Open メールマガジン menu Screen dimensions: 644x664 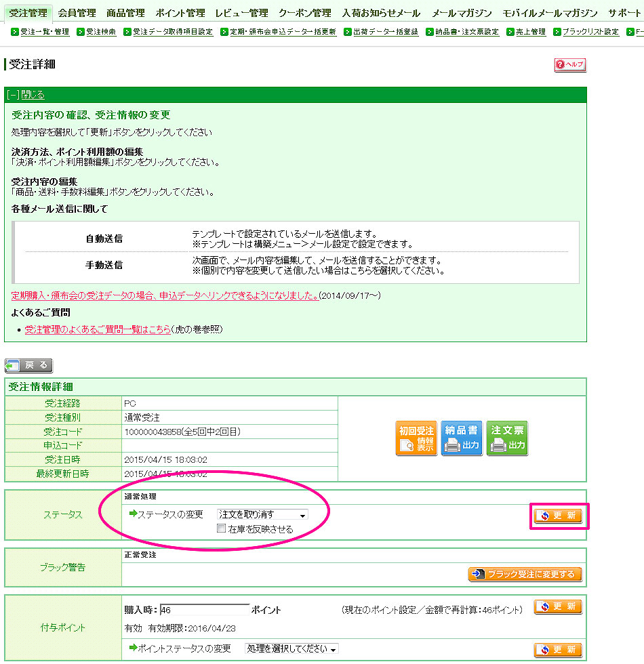click(462, 13)
